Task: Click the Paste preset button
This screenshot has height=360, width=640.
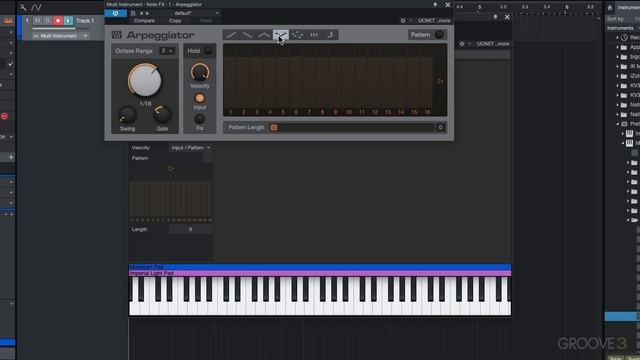Action: [x=206, y=21]
